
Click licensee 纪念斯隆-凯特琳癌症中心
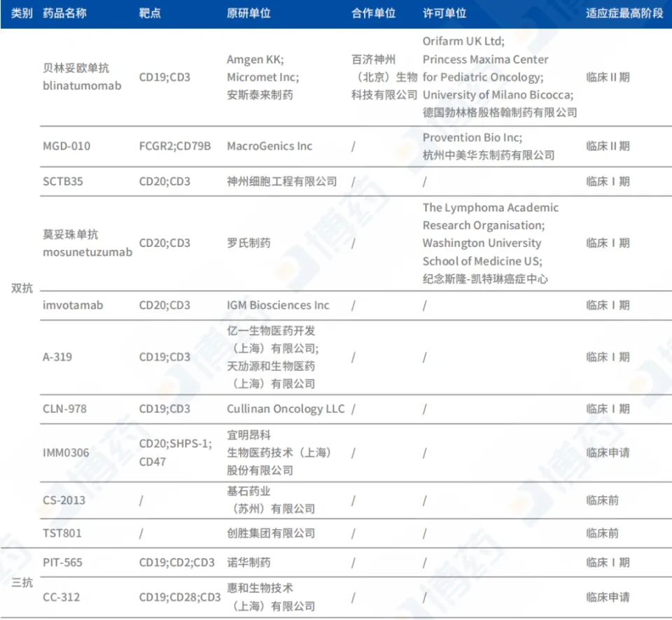(485, 279)
